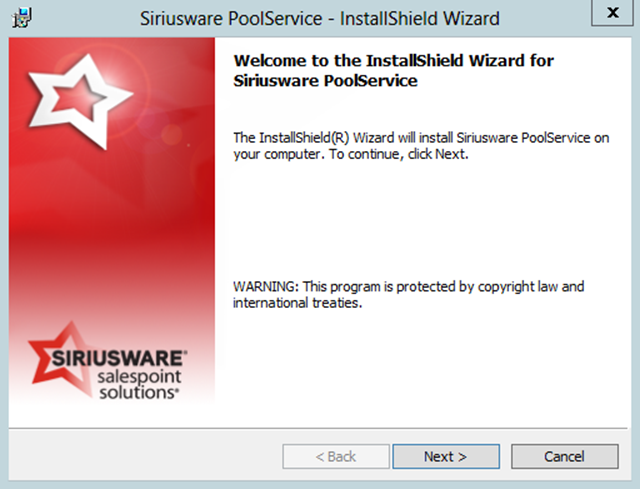The height and width of the screenshot is (489, 640).
Task: Click the 'will install Siriusware PoolService' sentence
Action: [x=420, y=137]
